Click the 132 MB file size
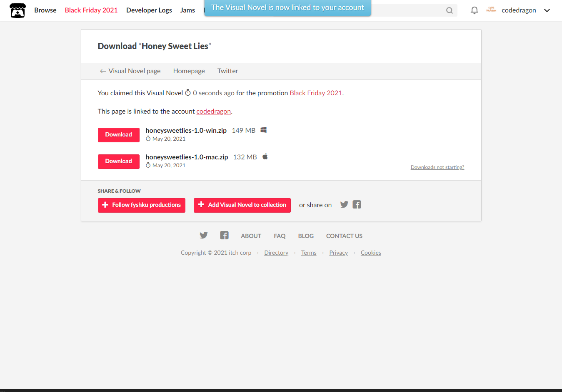The width and height of the screenshot is (562, 392). (x=245, y=157)
